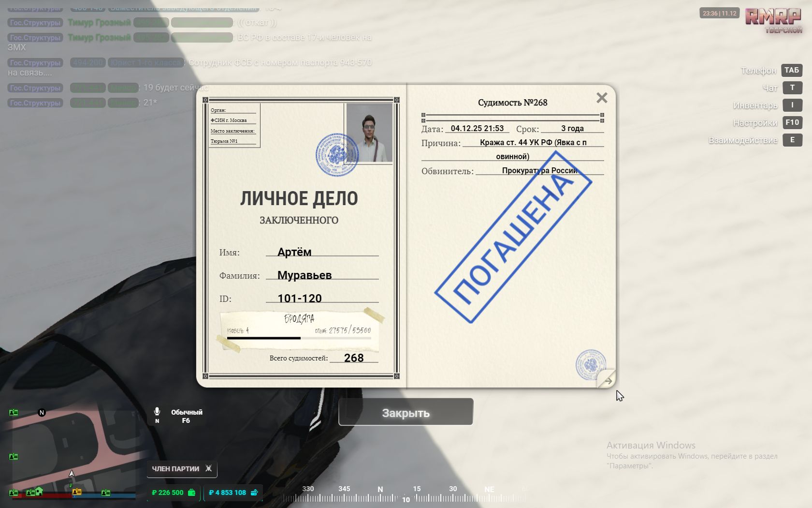Click the prisoner photo in the dossier
This screenshot has height=508, width=812.
point(370,132)
